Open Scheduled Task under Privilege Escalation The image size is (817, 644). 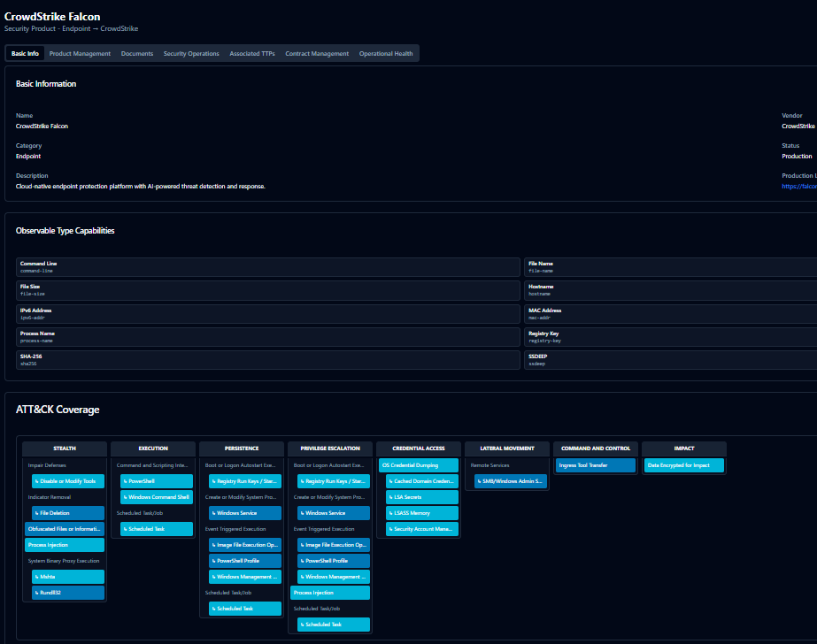(x=334, y=625)
